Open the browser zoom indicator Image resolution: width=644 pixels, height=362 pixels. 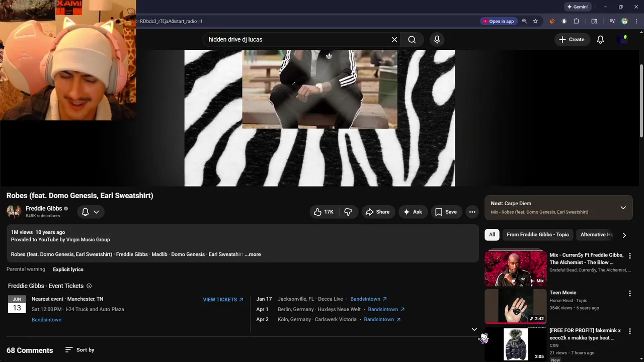524,21
